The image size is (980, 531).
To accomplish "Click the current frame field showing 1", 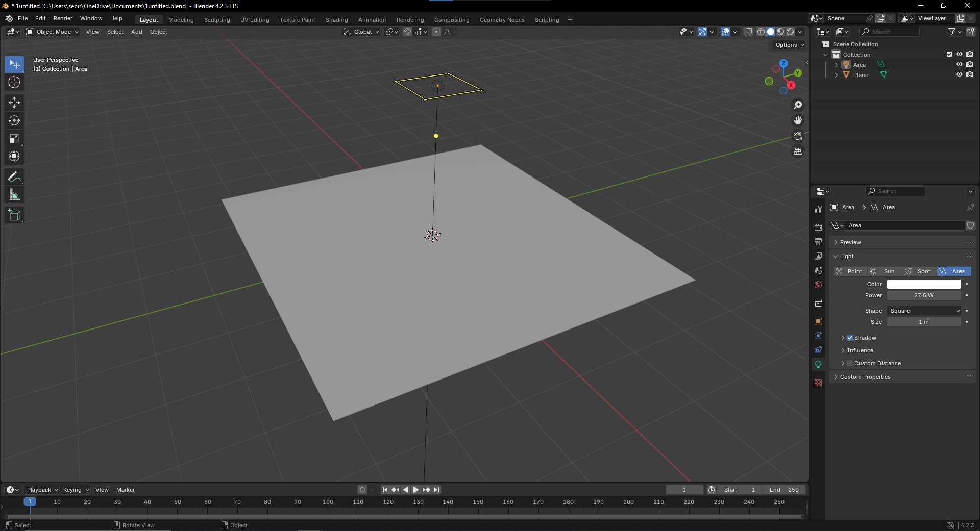I will click(684, 489).
